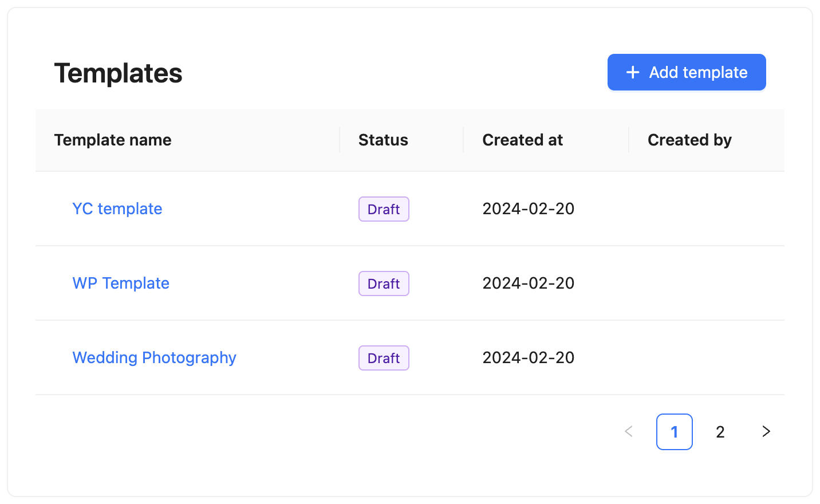Click the previous page arrow
820x504 pixels.
pyautogui.click(x=629, y=431)
